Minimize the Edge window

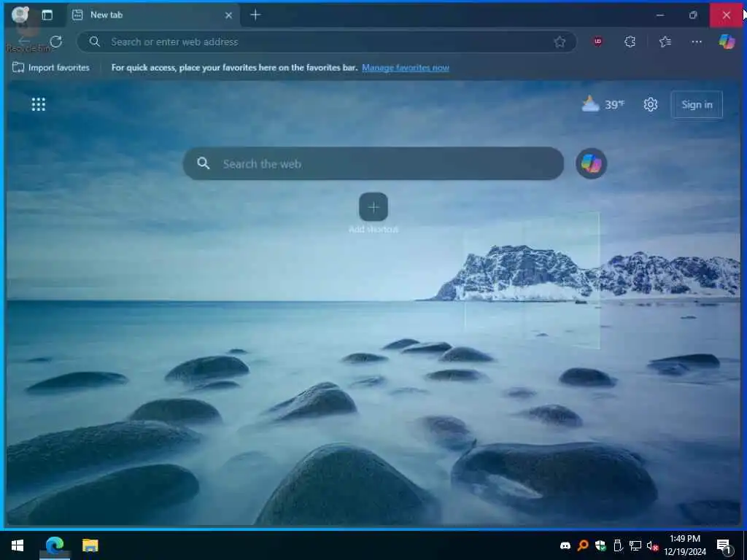pyautogui.click(x=659, y=15)
